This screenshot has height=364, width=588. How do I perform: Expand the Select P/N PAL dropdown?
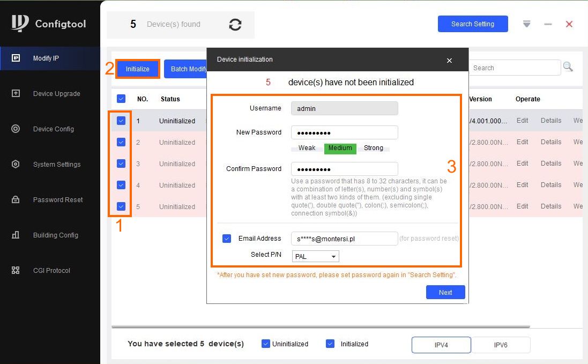pyautogui.click(x=316, y=257)
